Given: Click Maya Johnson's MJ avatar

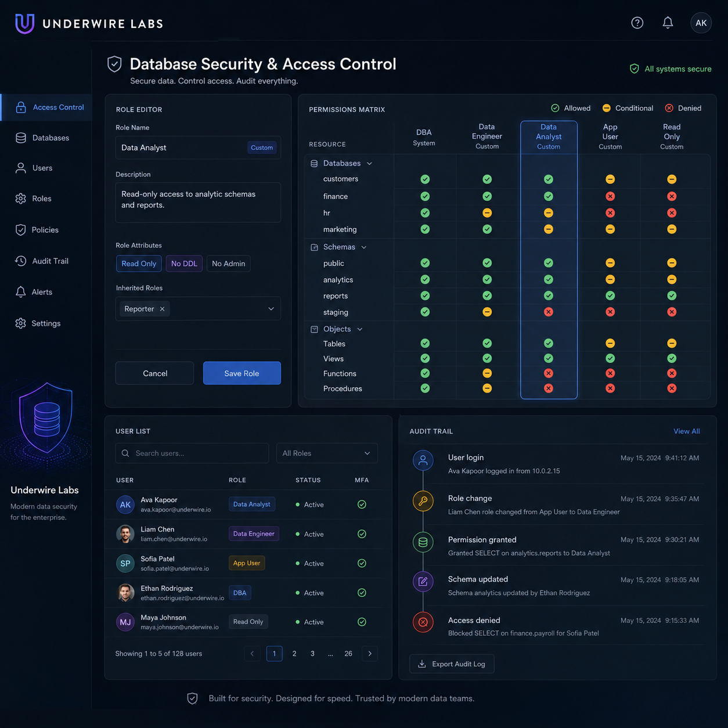Looking at the screenshot, I should tap(125, 622).
